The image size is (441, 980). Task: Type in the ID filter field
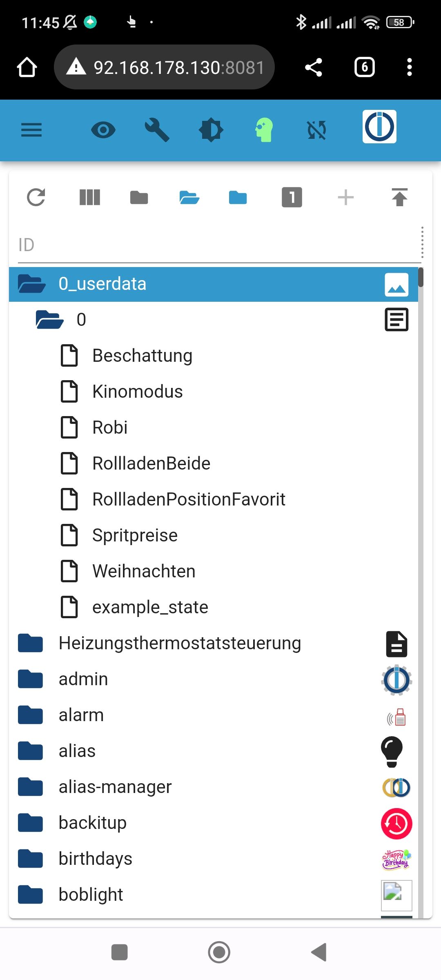(x=212, y=245)
